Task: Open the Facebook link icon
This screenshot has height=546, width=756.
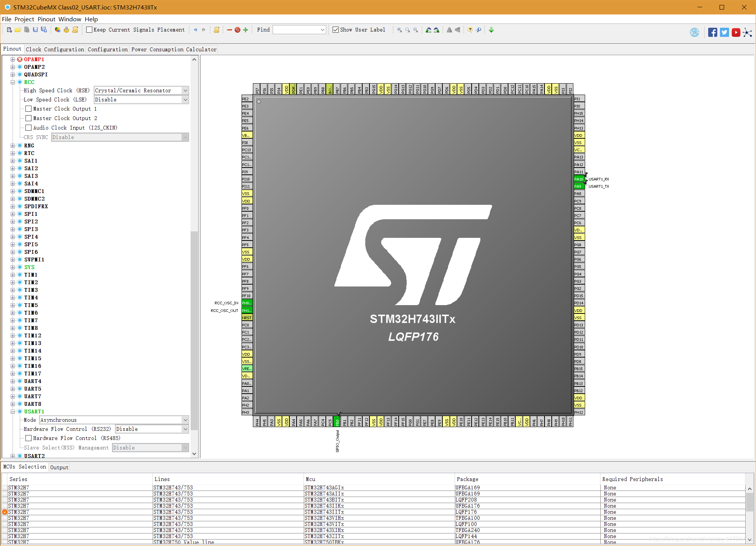Action: point(713,32)
